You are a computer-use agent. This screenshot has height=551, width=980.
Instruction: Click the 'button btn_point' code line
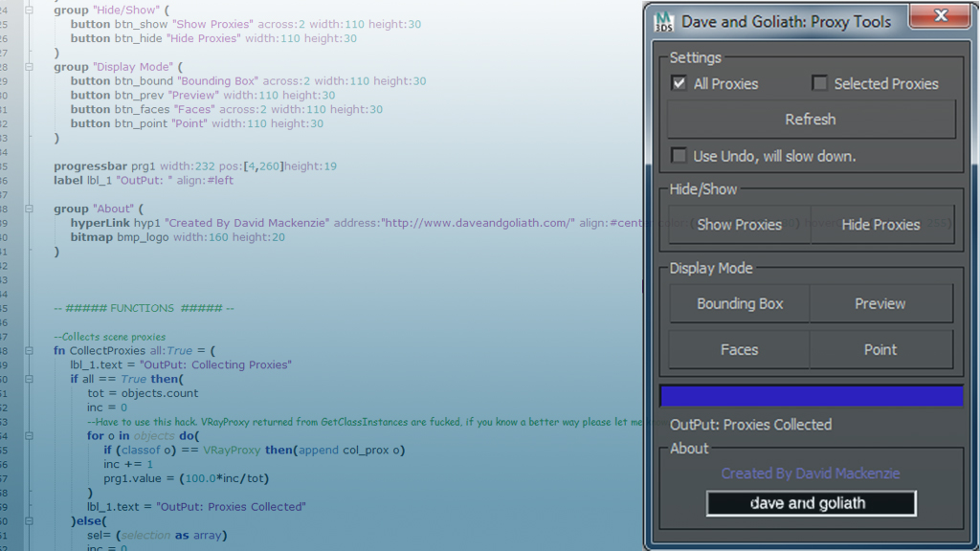(197, 123)
